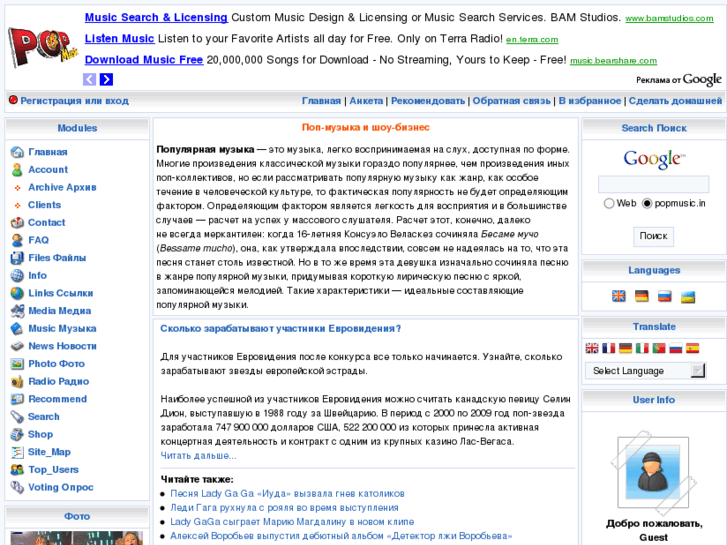Open the Archive Архив module link
The image size is (727, 545).
pos(62,187)
